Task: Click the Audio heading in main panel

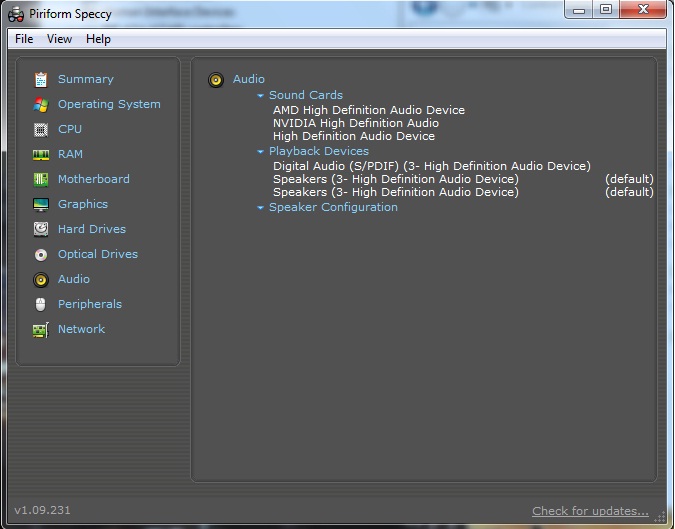Action: pyautogui.click(x=249, y=79)
